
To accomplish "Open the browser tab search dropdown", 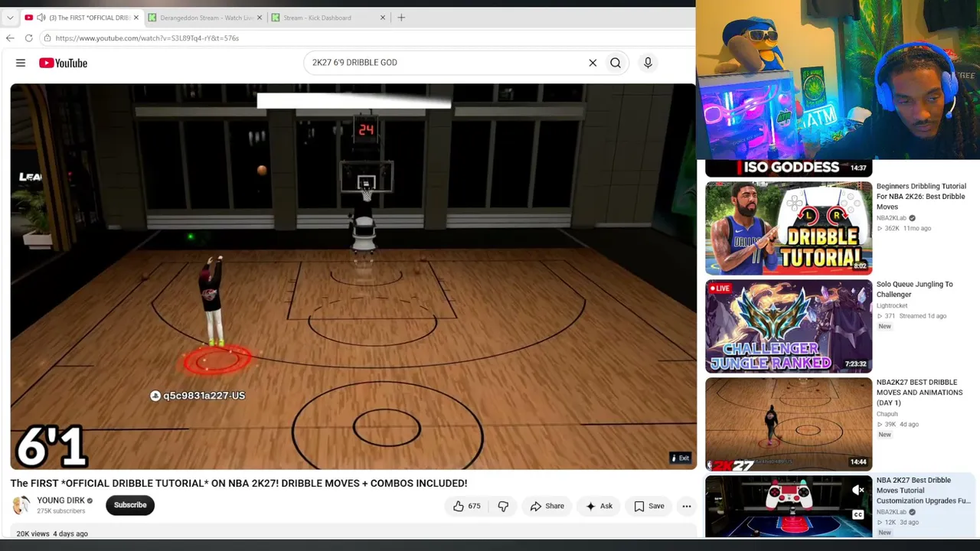I will coord(10,18).
